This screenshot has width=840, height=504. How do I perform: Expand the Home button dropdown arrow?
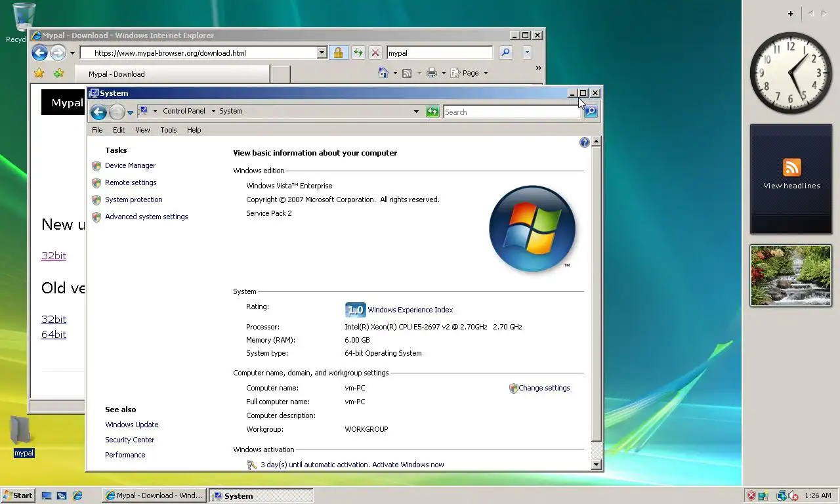click(x=394, y=73)
